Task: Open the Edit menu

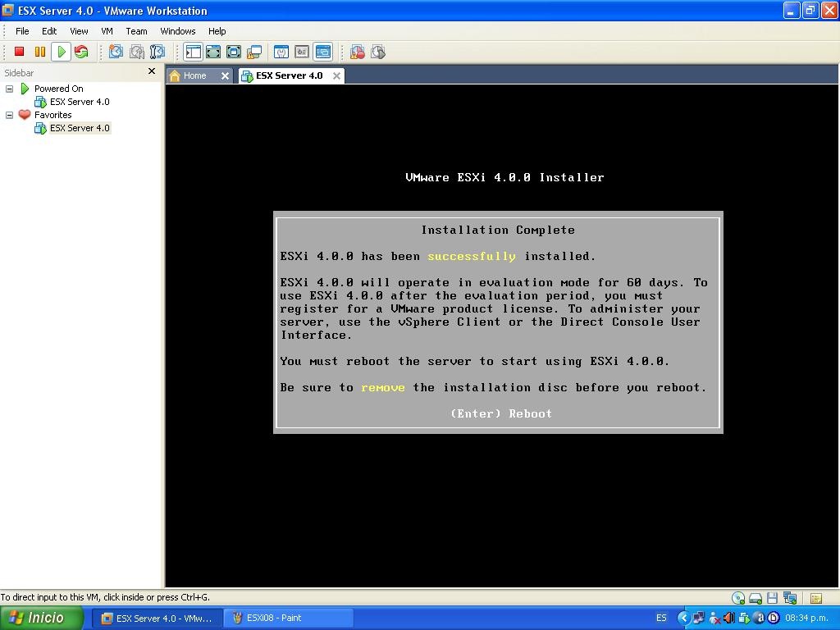Action: click(49, 31)
